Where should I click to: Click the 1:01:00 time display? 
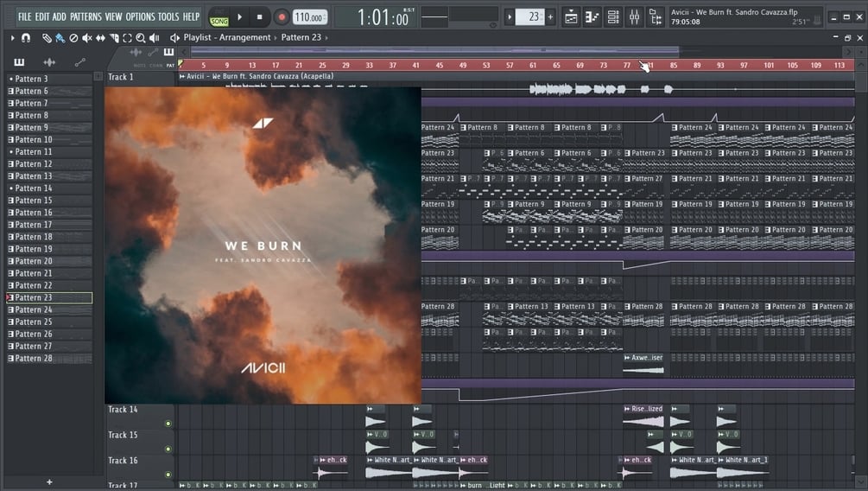[383, 18]
